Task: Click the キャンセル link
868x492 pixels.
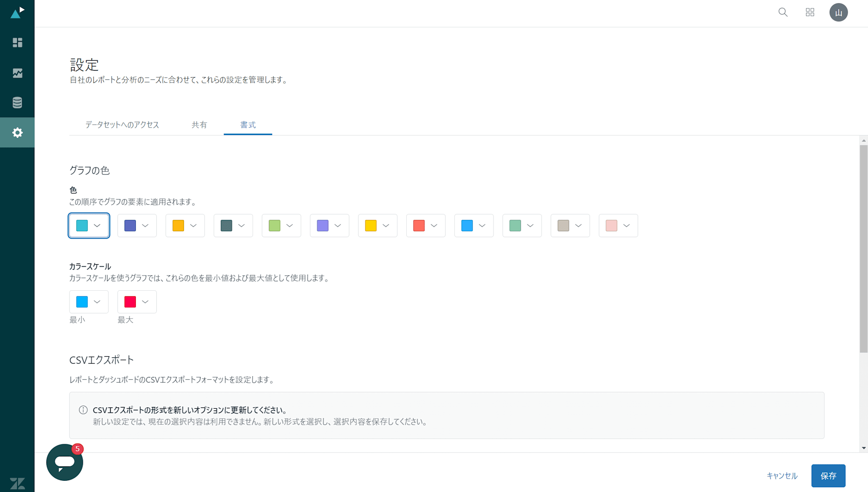Action: click(x=782, y=476)
